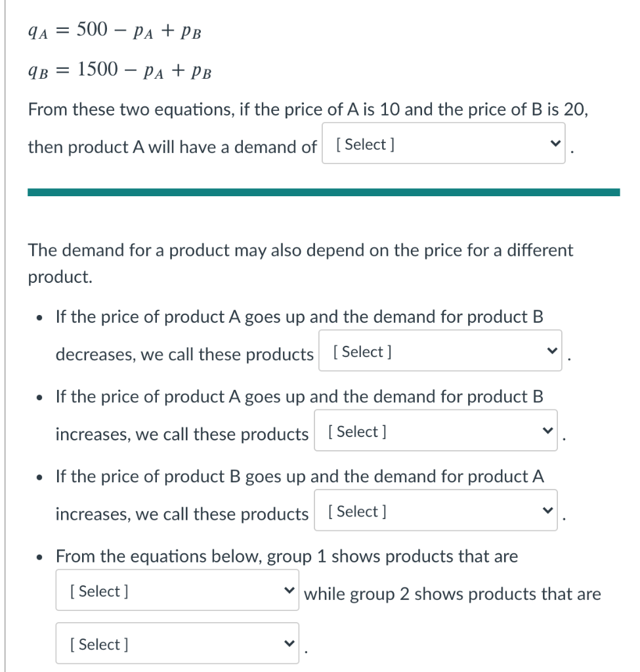Click the chevron beside the second products selector
The image size is (640, 672).
click(x=547, y=430)
